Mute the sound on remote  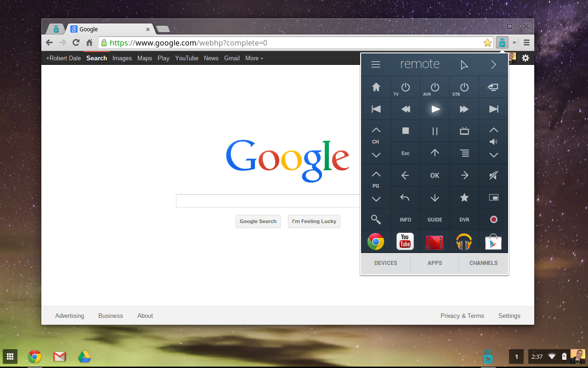coord(493,175)
